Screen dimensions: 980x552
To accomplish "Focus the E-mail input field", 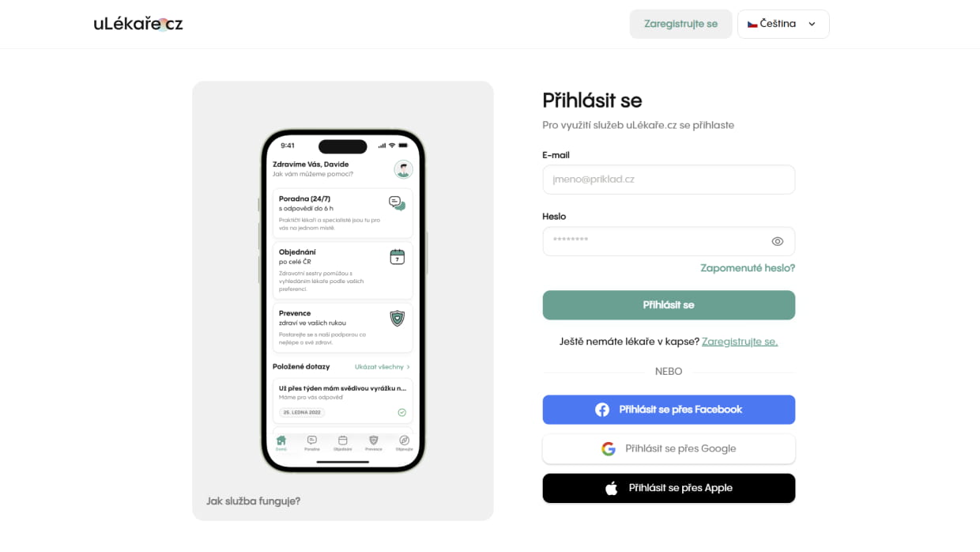I will [669, 180].
